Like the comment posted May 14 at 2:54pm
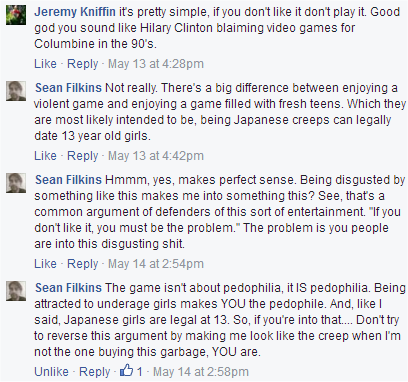Viewport: 408px width, 382px height. (45, 263)
